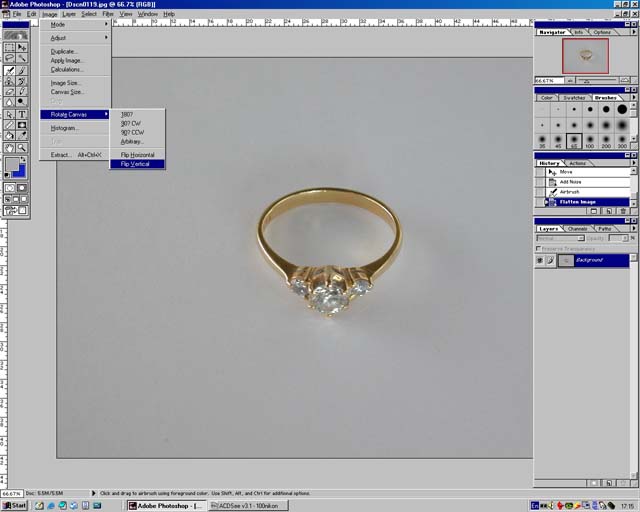
Task: Select the arrow pointer tool beside Type
Action: tap(9, 115)
